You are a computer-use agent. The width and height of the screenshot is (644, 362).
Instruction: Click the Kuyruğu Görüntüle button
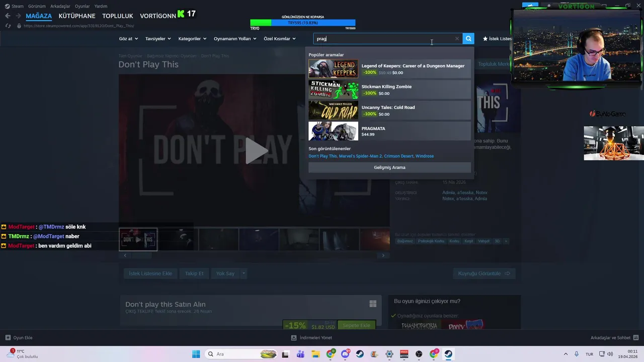pos(484,274)
